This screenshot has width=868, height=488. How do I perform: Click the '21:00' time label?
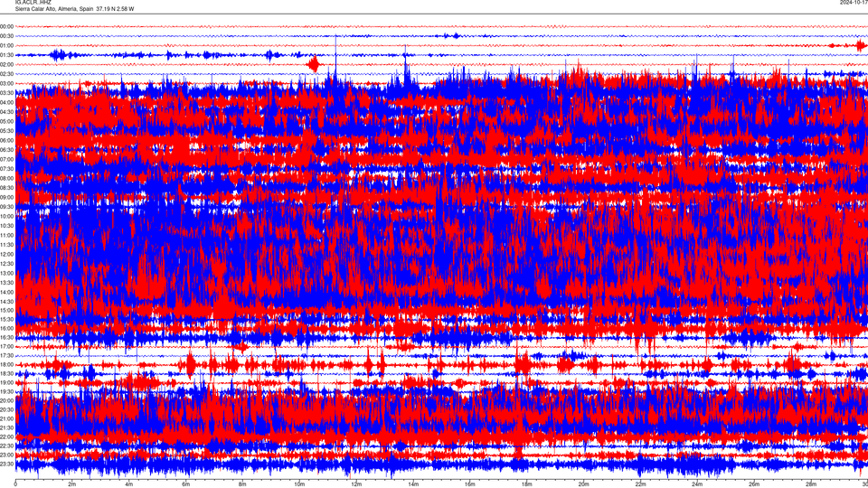point(7,418)
